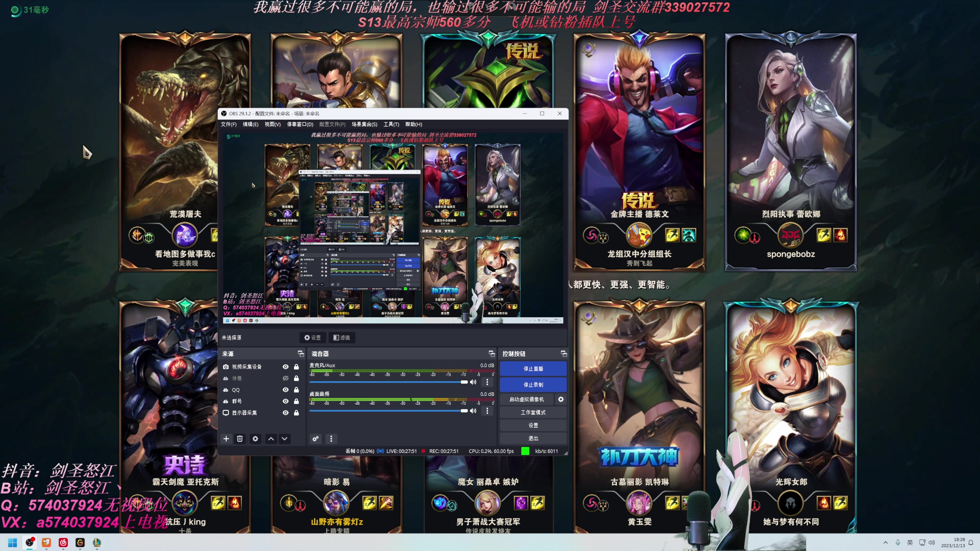Click 停止直播 to stop streaming
The height and width of the screenshot is (551, 980).
533,368
